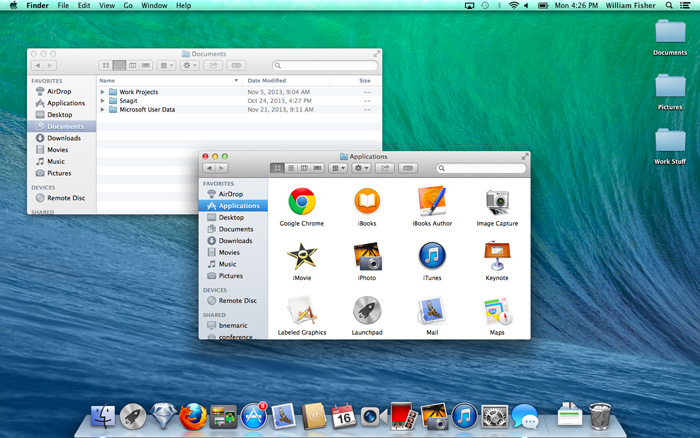Image resolution: width=700 pixels, height=438 pixels.
Task: Switch the Documents window to icon view
Action: [105, 65]
